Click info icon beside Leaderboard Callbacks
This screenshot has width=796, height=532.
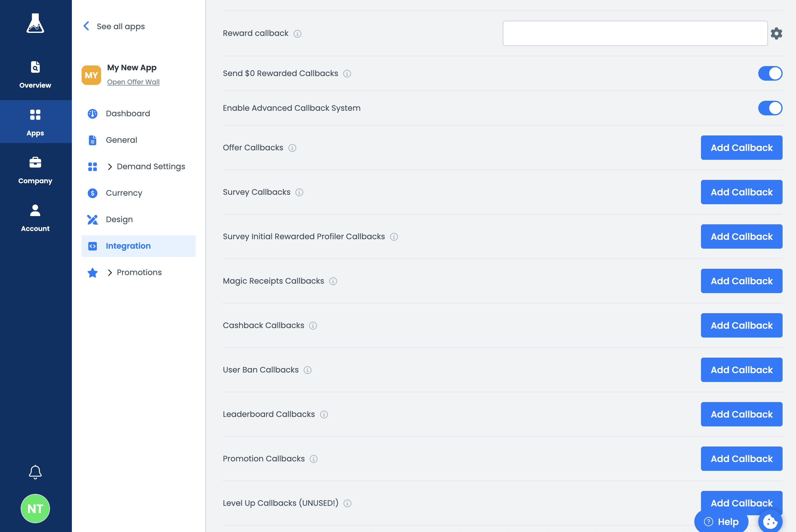click(324, 415)
